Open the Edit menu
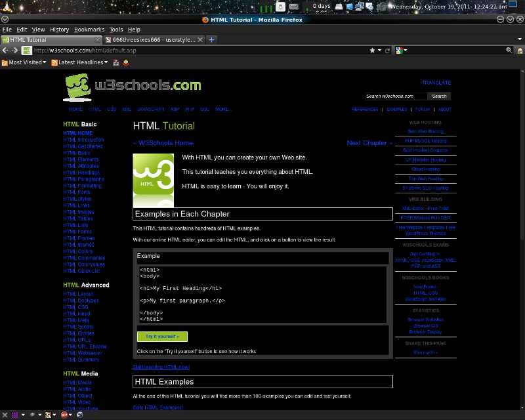This screenshot has height=420, width=525. coord(22,30)
